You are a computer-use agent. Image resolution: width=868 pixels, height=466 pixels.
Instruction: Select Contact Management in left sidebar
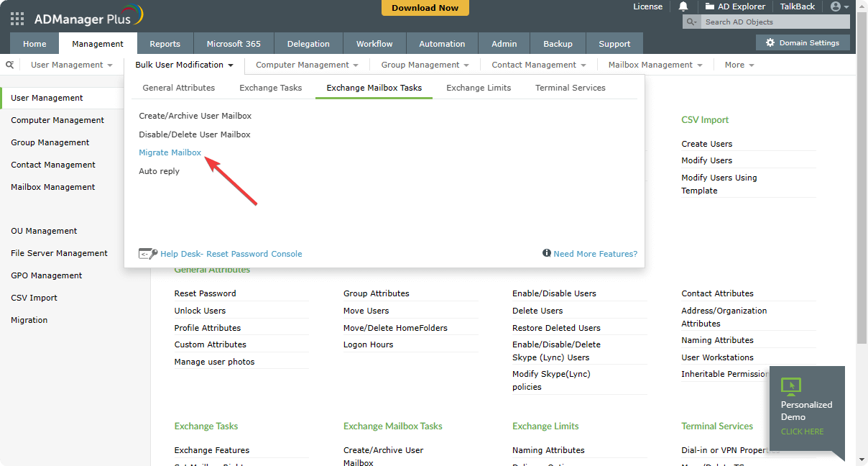point(53,165)
